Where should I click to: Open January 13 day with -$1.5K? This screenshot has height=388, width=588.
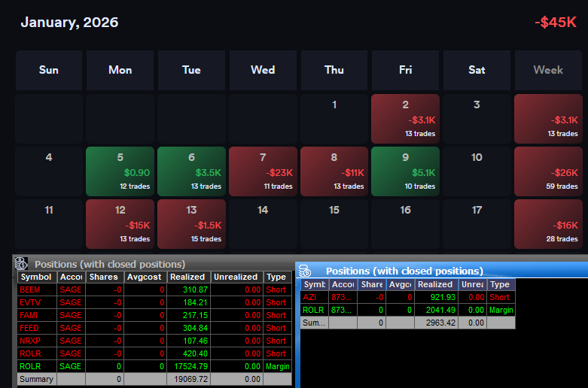[x=191, y=224]
